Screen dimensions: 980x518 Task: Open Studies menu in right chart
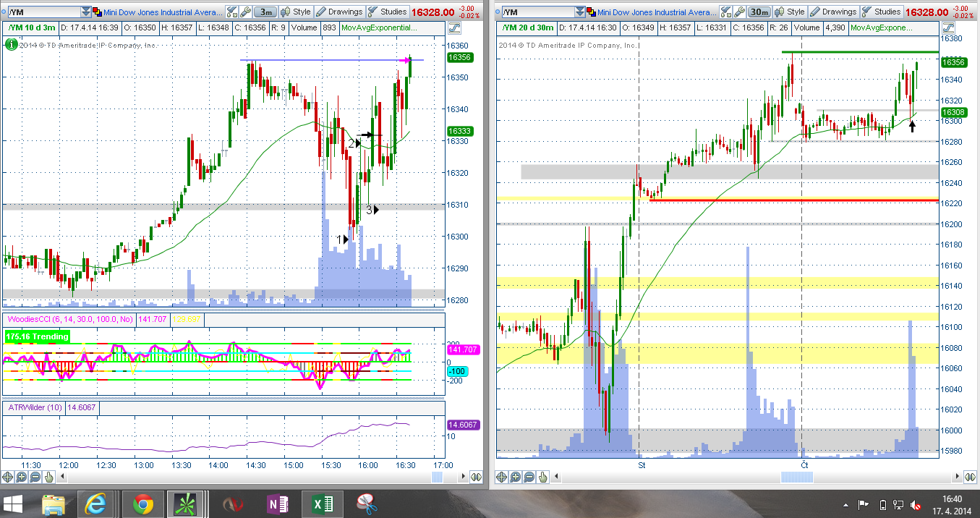click(882, 12)
